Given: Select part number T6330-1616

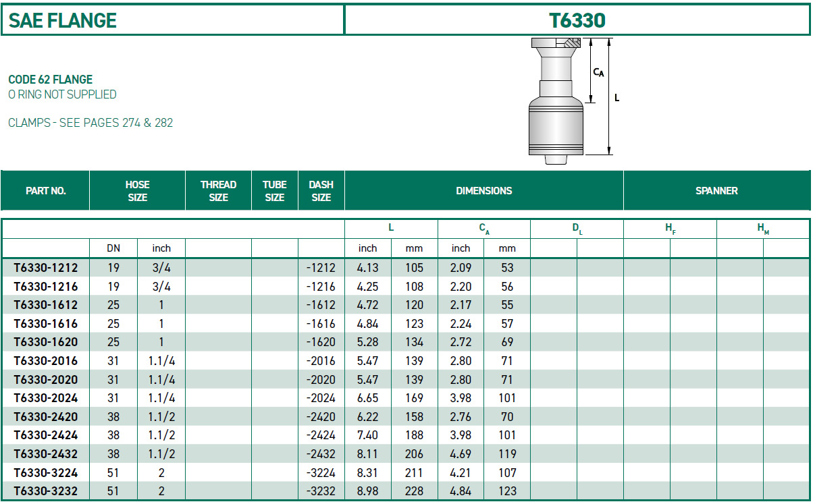Looking at the screenshot, I should [x=46, y=324].
